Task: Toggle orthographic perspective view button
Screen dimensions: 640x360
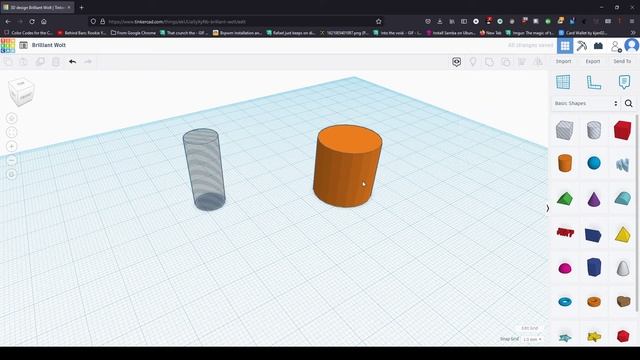Action: coord(11,174)
